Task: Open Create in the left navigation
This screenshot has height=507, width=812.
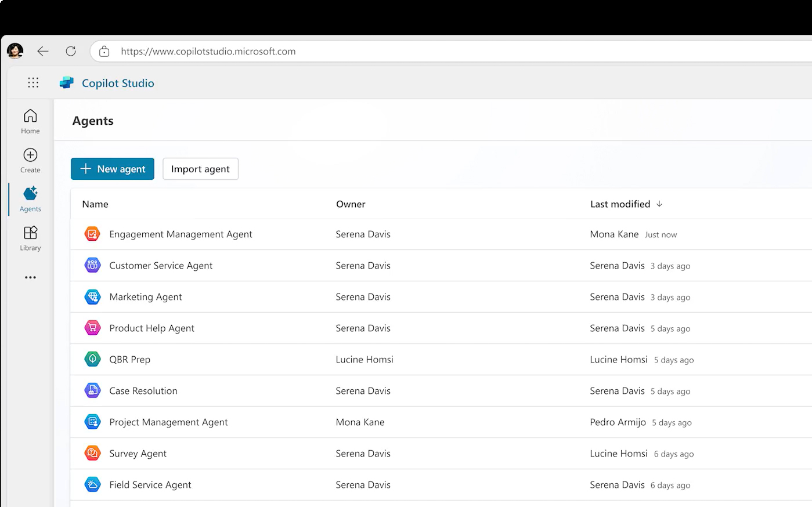Action: coord(30,160)
